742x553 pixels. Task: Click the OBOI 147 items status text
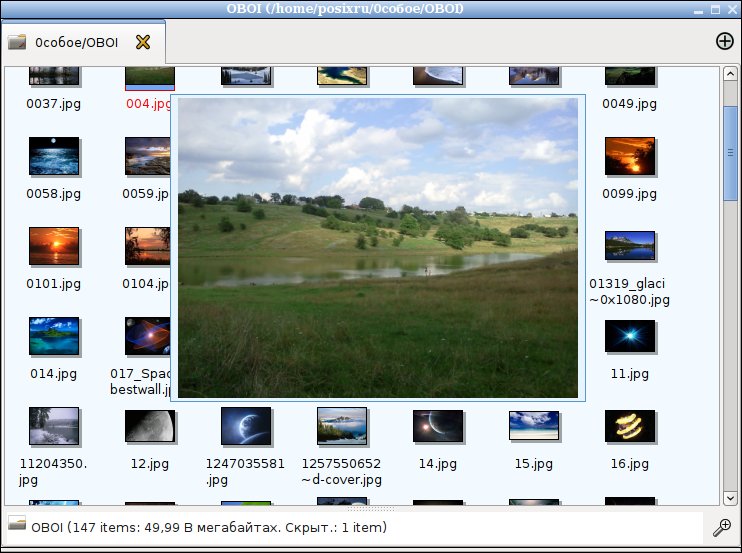click(209, 527)
